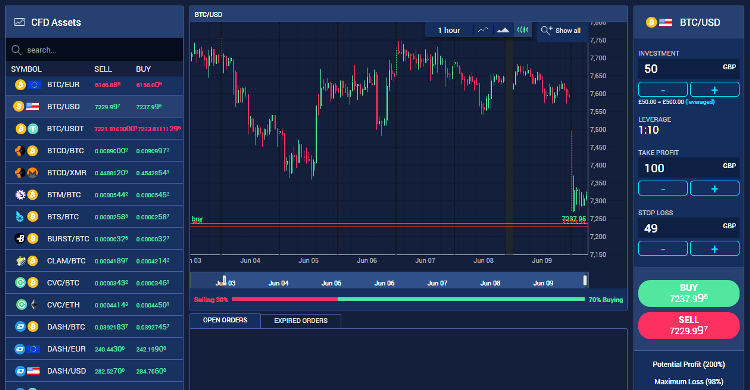The height and width of the screenshot is (390, 750).
Task: Select the area chart type icon
Action: [503, 30]
